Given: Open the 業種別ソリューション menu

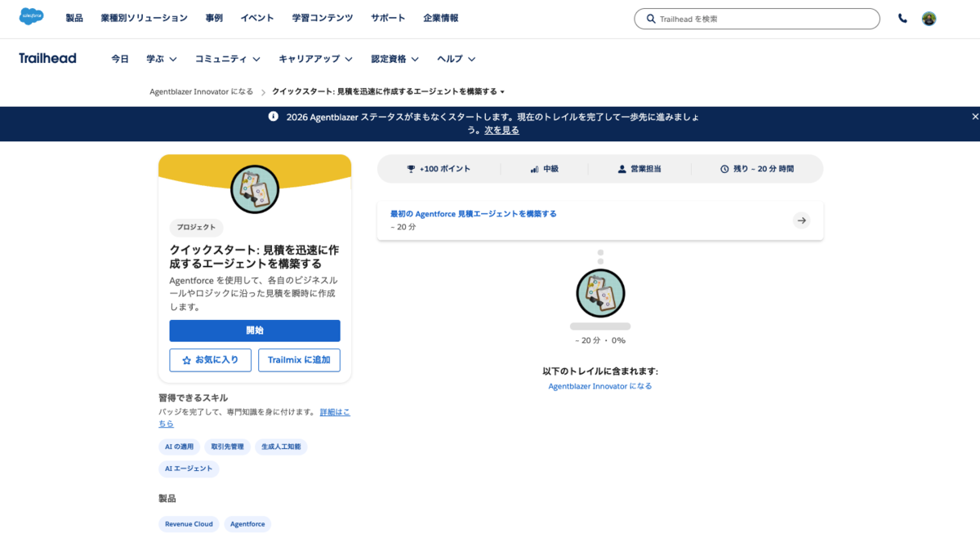Looking at the screenshot, I should click(x=144, y=18).
